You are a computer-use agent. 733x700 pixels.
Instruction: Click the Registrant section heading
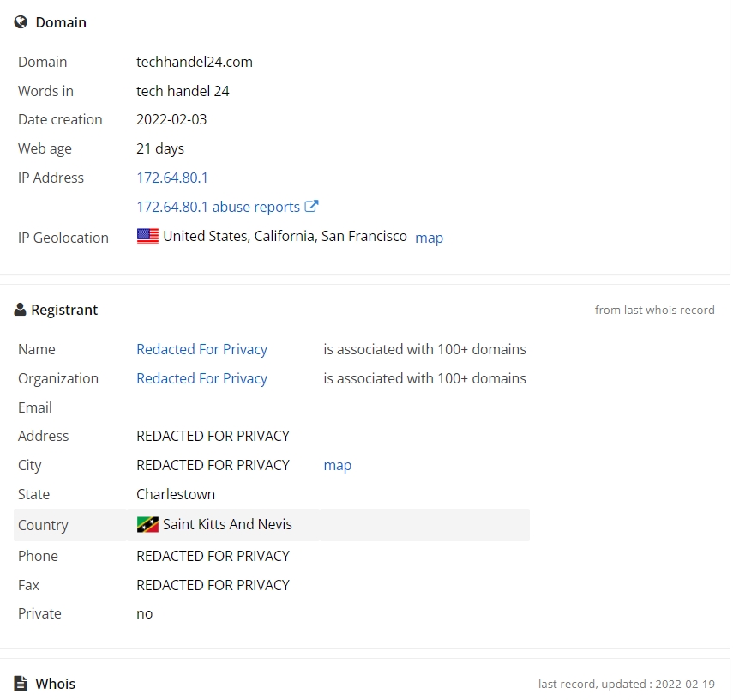pyautogui.click(x=64, y=310)
